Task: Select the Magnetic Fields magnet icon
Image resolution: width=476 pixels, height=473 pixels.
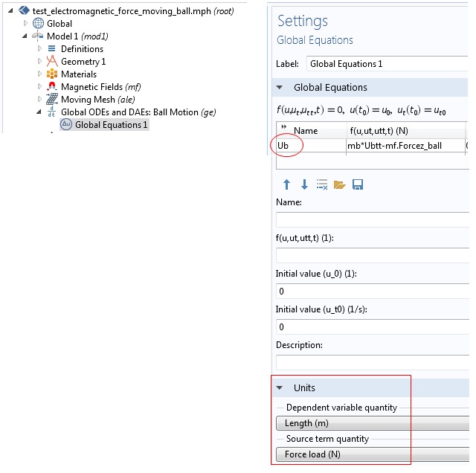Action: coord(52,87)
